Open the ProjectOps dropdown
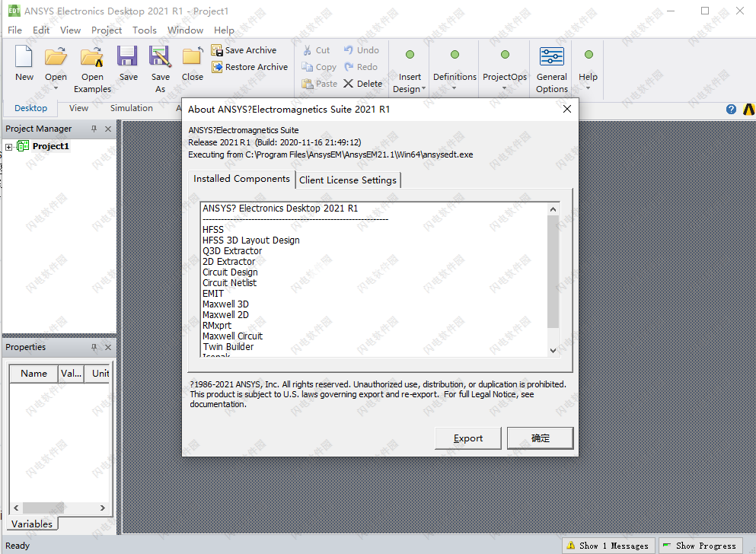Screen dimensions: 756x554 504,88
